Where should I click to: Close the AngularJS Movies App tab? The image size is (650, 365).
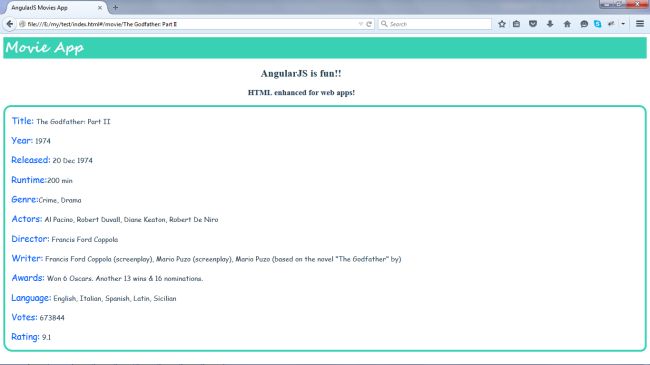point(99,8)
